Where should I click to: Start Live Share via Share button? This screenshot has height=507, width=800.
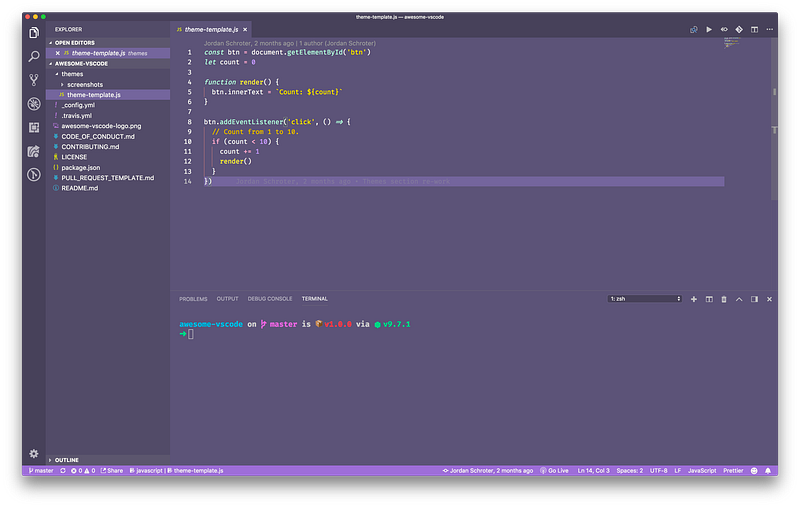(x=112, y=471)
